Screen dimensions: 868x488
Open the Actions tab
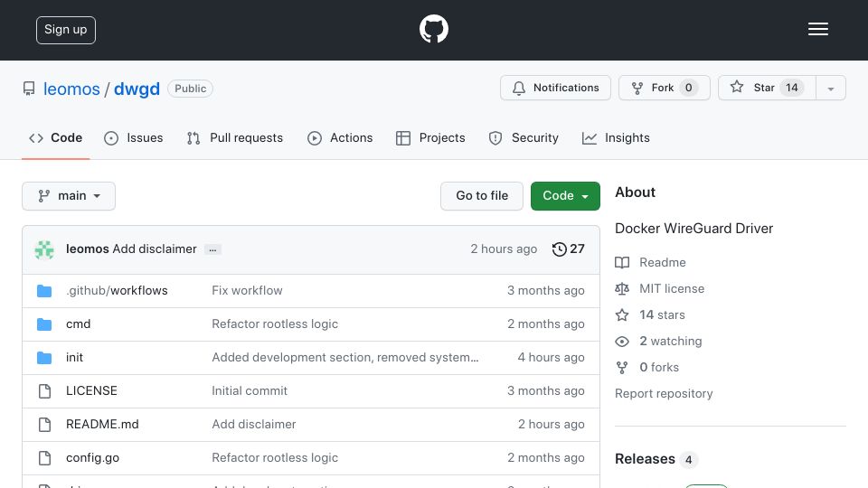tap(340, 137)
